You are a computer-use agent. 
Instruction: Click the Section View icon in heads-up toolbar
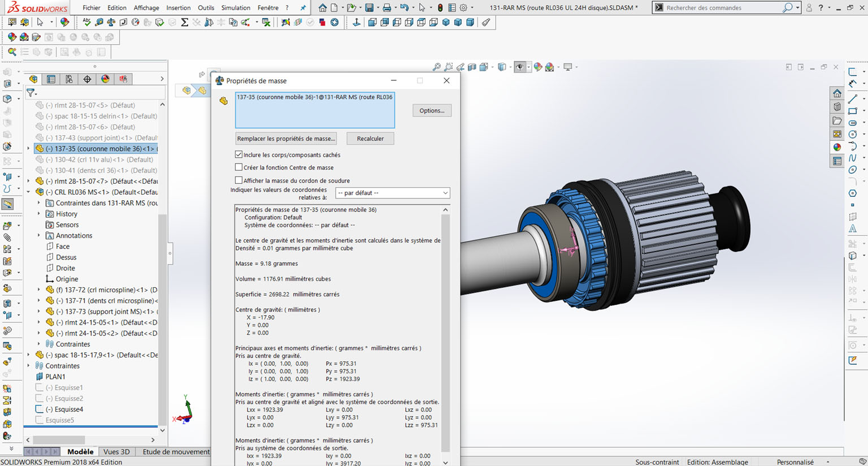pyautogui.click(x=472, y=67)
